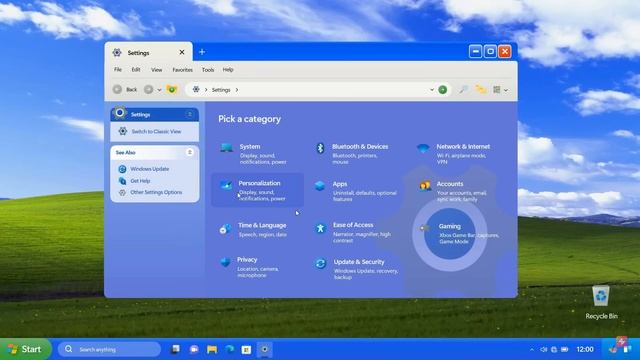
Task: Click the taskbar Search anything field
Action: [109, 349]
